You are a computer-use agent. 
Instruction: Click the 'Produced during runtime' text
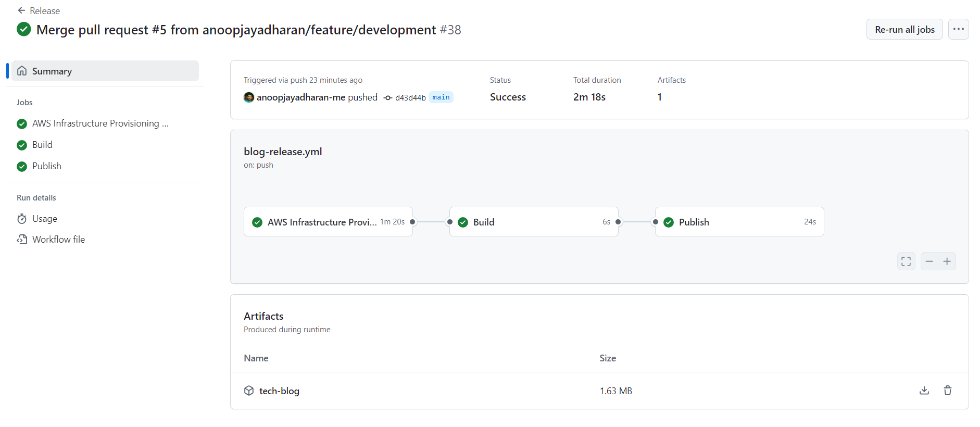(287, 330)
